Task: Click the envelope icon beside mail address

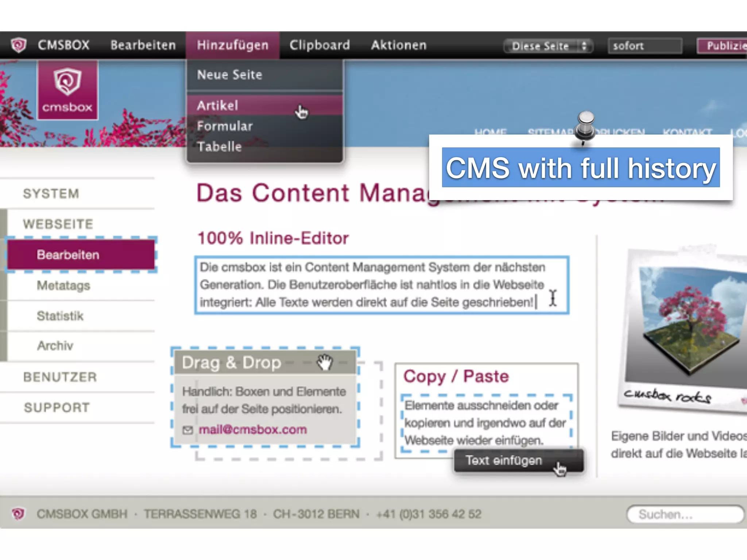Action: click(187, 430)
